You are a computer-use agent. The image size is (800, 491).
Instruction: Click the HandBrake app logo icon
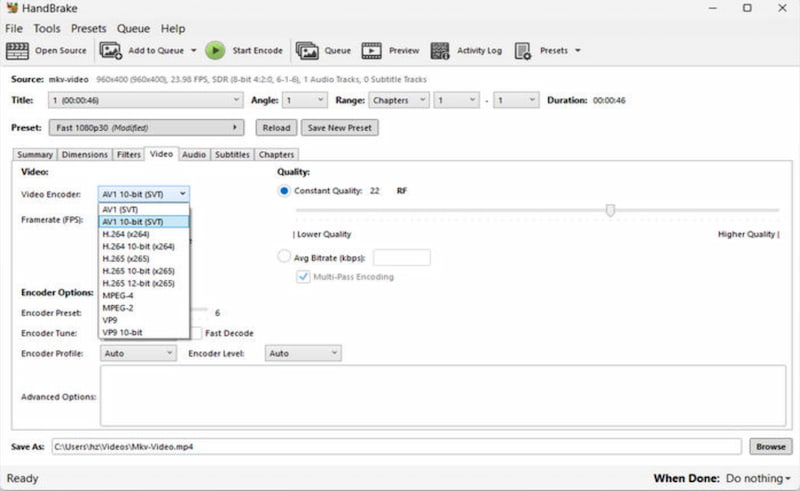tap(12, 8)
